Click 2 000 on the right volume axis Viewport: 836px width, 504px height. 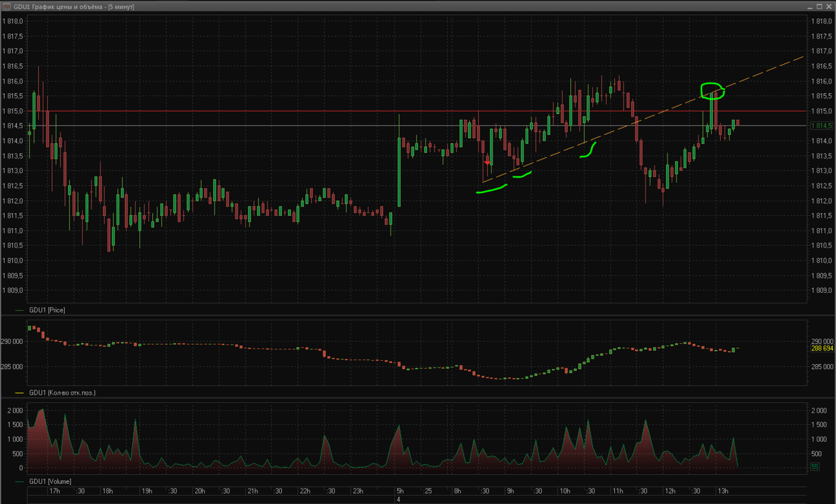(x=818, y=411)
